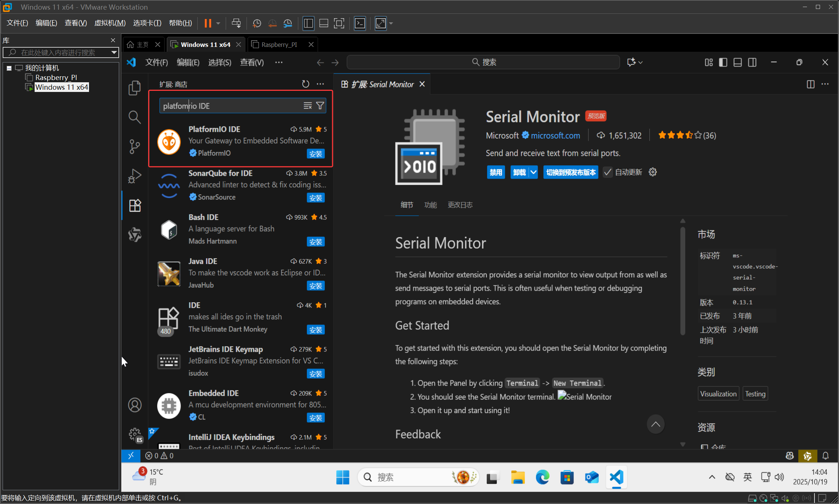The width and height of the screenshot is (839, 504).
Task: Open the extension filter funnel menu
Action: coord(320,105)
